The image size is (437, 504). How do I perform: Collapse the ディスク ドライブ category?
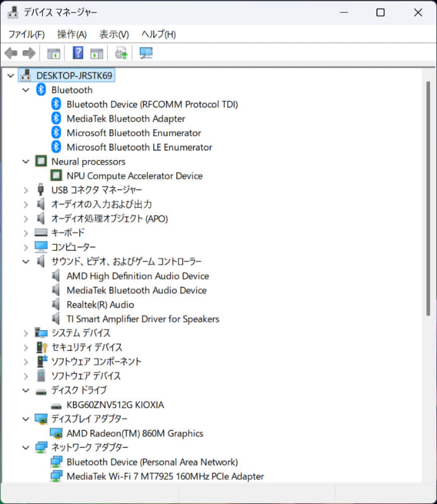pyautogui.click(x=26, y=390)
